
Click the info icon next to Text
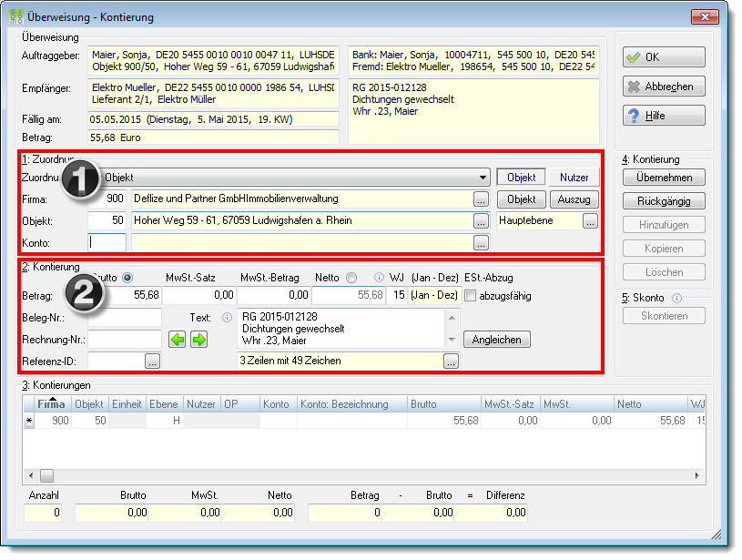pyautogui.click(x=227, y=318)
